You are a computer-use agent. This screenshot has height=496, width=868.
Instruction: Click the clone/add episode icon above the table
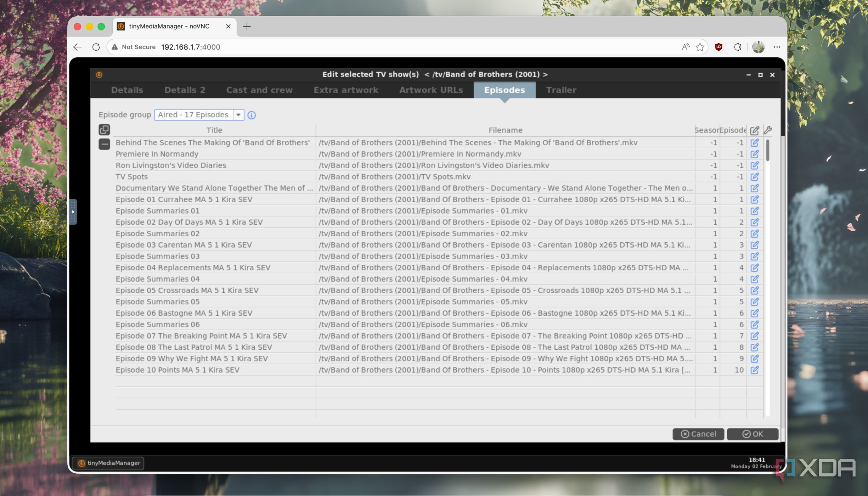(x=104, y=130)
